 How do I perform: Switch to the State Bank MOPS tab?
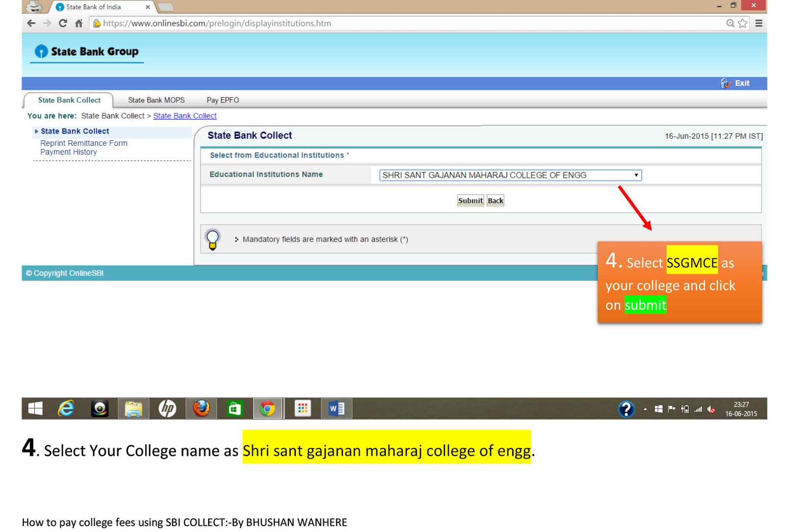point(156,100)
